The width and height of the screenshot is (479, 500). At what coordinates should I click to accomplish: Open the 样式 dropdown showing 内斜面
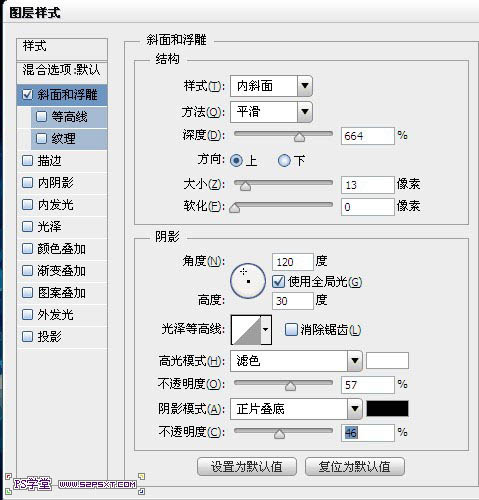(x=271, y=86)
